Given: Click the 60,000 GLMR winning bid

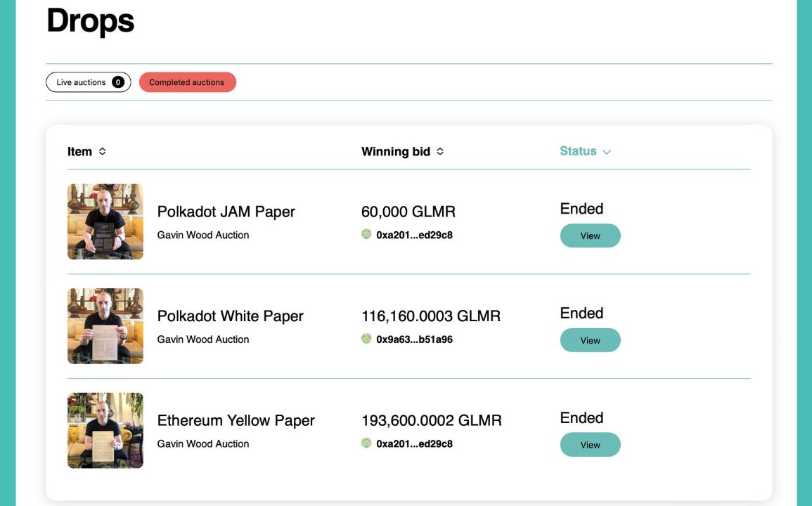Looking at the screenshot, I should tap(408, 212).
